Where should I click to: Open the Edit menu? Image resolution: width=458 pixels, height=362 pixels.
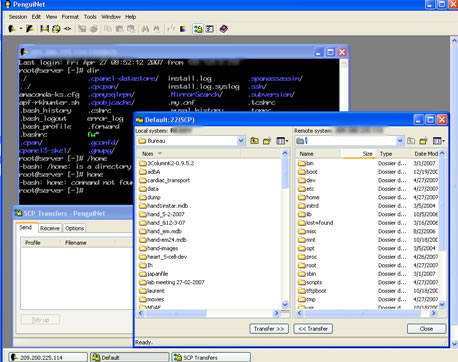36,17
